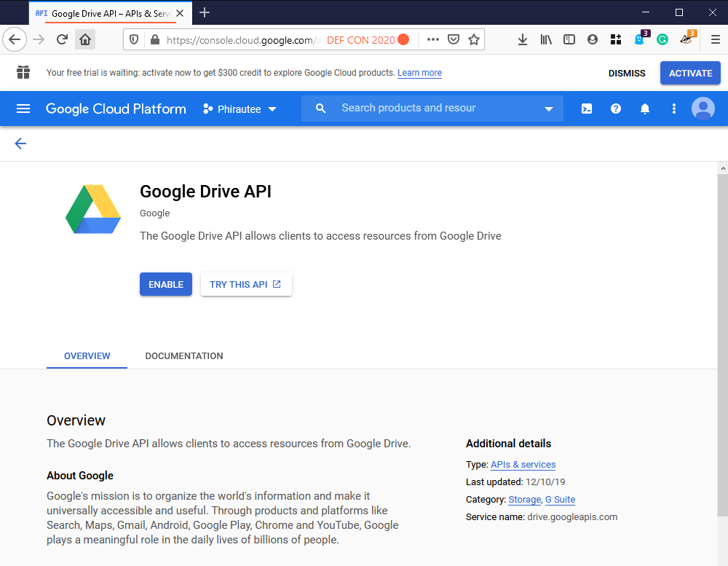The height and width of the screenshot is (566, 728).
Task: Click the free trial gift icon
Action: (x=23, y=73)
